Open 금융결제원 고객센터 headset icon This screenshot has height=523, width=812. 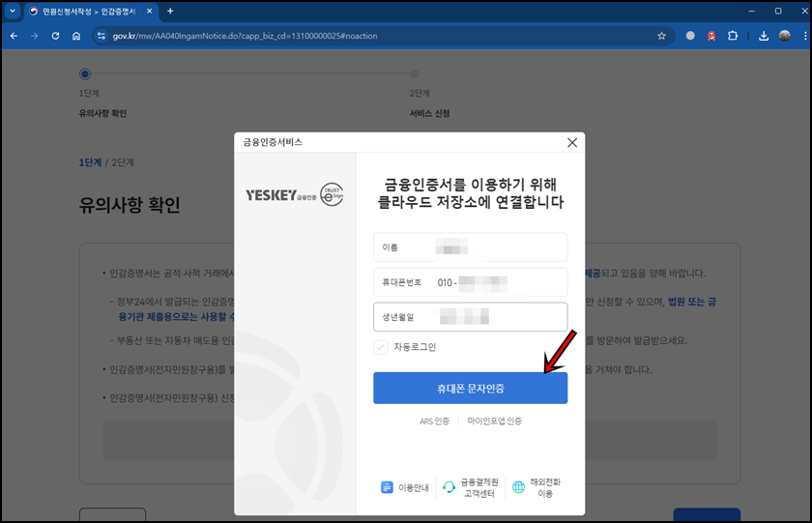point(449,487)
